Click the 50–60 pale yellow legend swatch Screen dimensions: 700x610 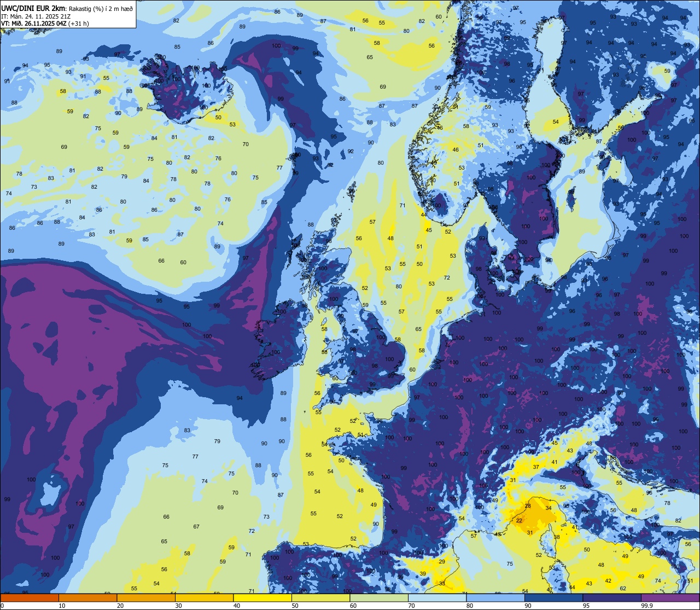[x=320, y=597]
